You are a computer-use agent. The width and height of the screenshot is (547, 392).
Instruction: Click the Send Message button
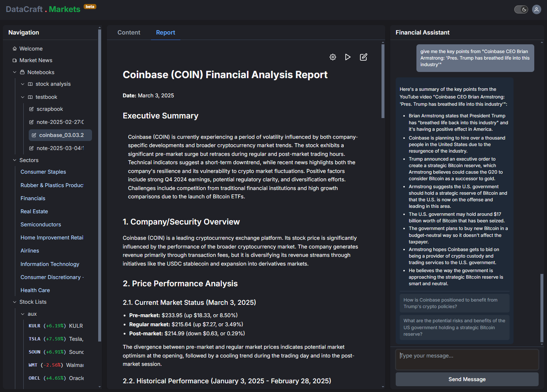click(x=467, y=379)
